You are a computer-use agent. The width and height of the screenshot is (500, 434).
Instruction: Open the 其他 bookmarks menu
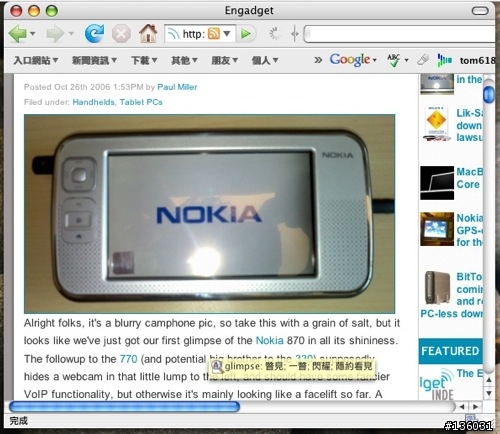(184, 60)
